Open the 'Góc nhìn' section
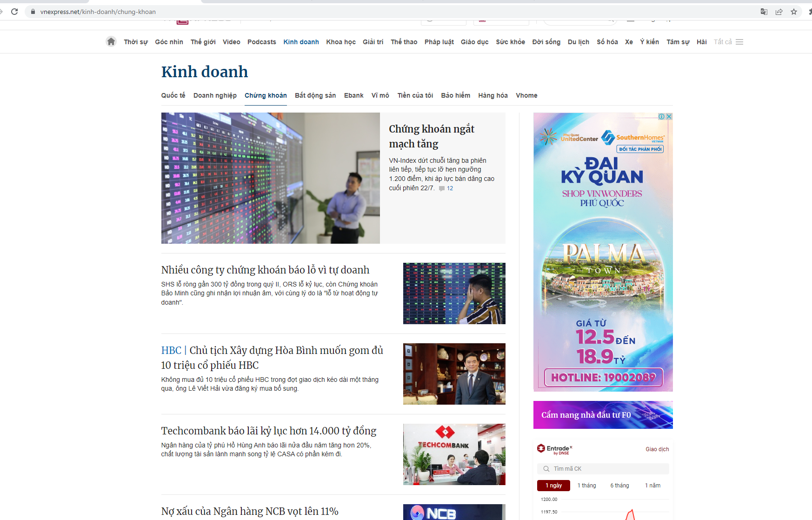The image size is (812, 520). point(169,42)
